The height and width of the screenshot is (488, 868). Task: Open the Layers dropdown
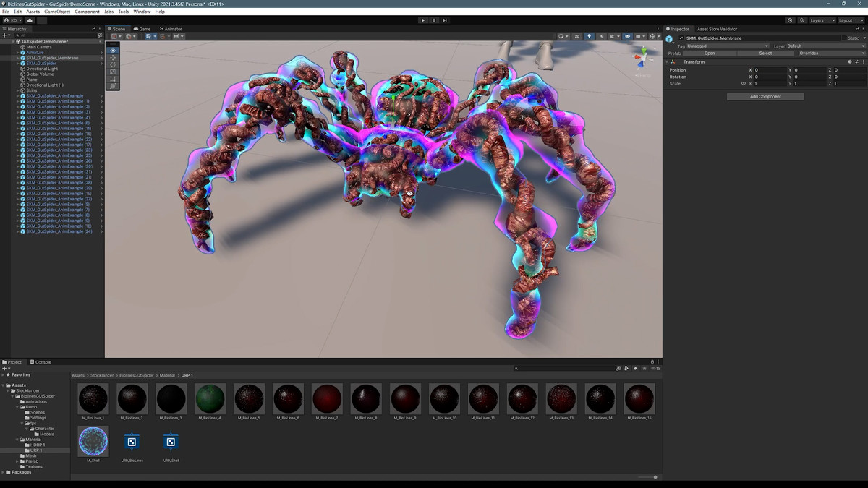822,20
